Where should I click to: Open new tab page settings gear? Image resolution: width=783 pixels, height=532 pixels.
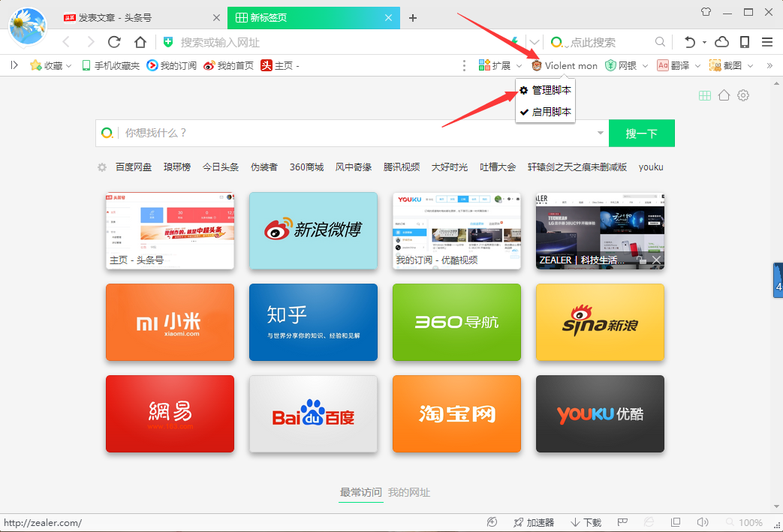coord(743,95)
